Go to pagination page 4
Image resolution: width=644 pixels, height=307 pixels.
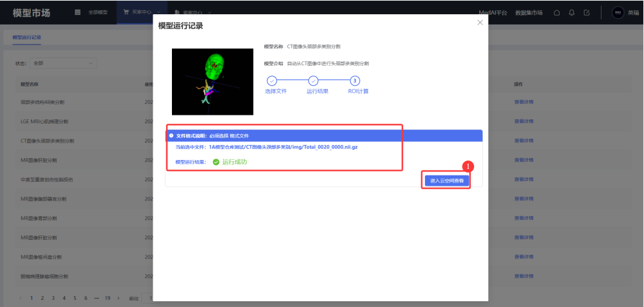tap(64, 298)
